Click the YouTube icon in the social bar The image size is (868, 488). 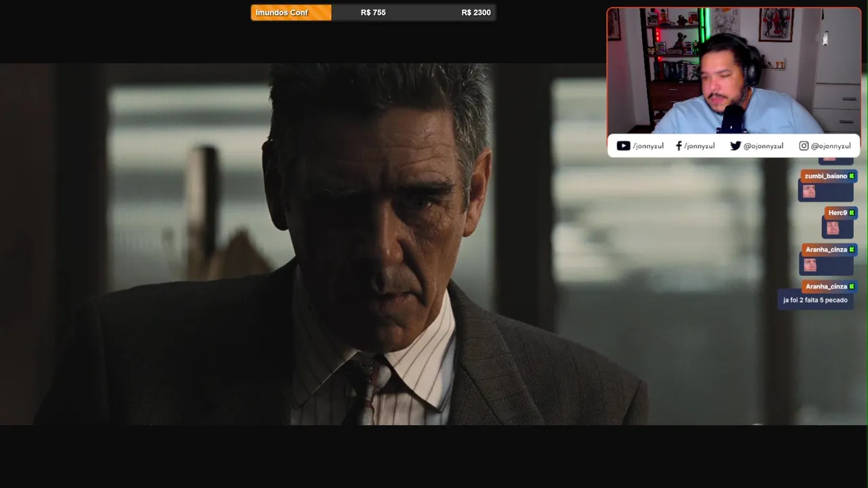[623, 146]
